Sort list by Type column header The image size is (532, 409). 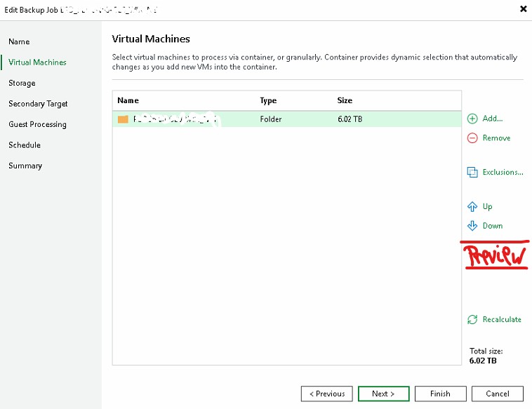tap(268, 101)
